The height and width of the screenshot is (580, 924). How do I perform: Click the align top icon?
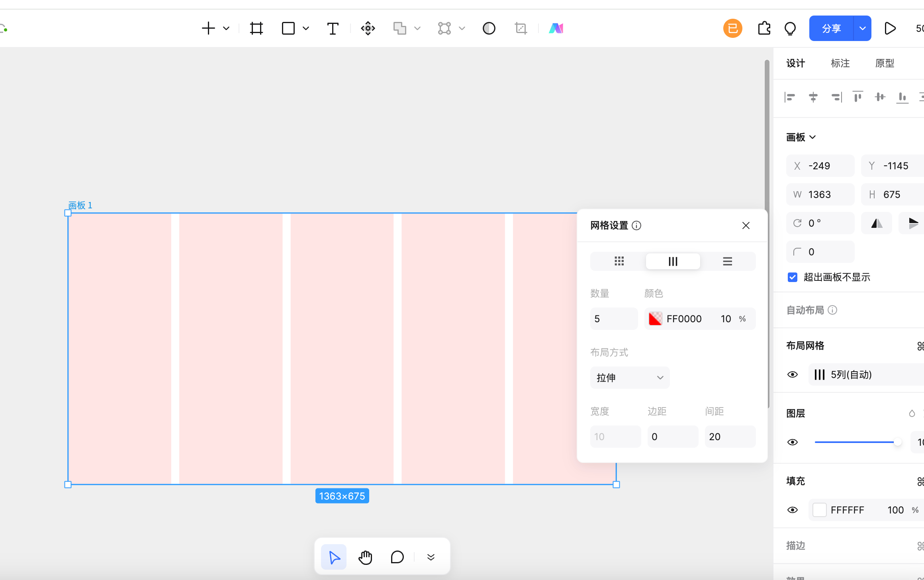(x=858, y=97)
